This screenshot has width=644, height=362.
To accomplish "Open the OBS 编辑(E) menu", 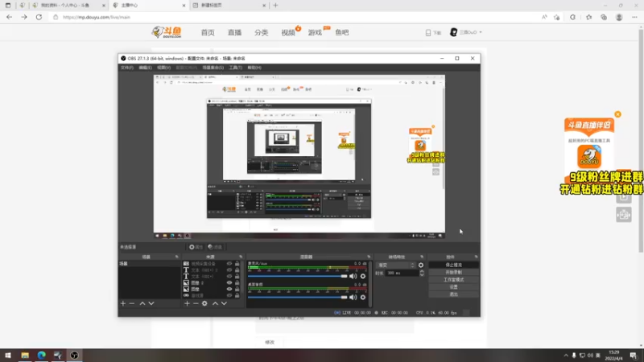I will [x=145, y=68].
